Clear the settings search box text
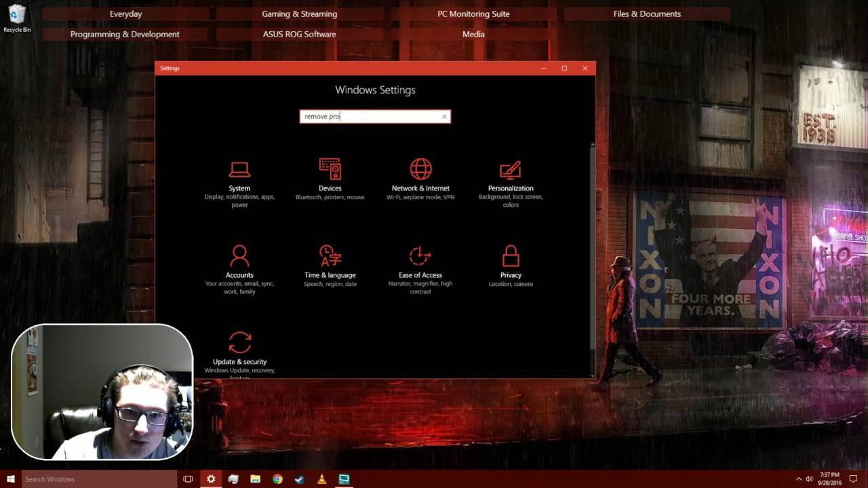868x488 pixels. tap(444, 117)
